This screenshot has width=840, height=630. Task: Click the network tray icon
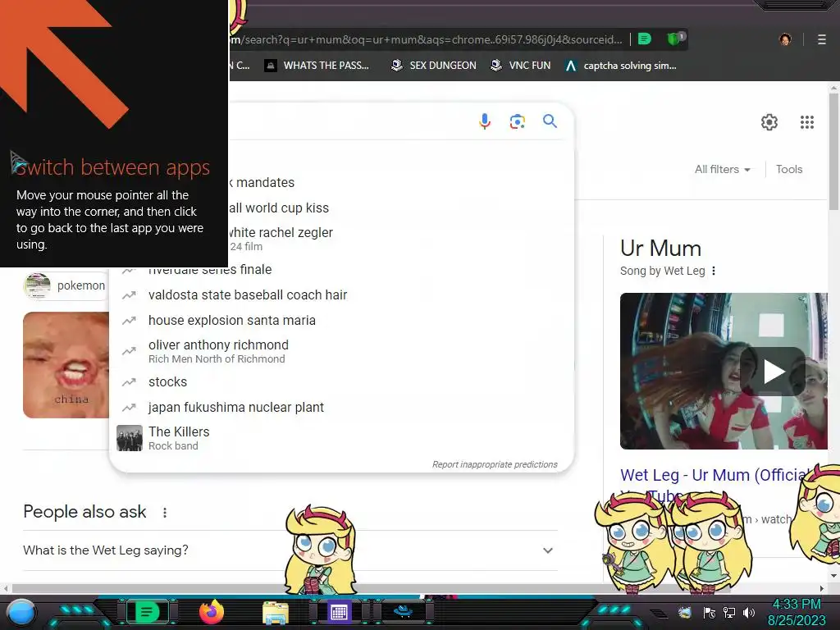[x=729, y=612]
